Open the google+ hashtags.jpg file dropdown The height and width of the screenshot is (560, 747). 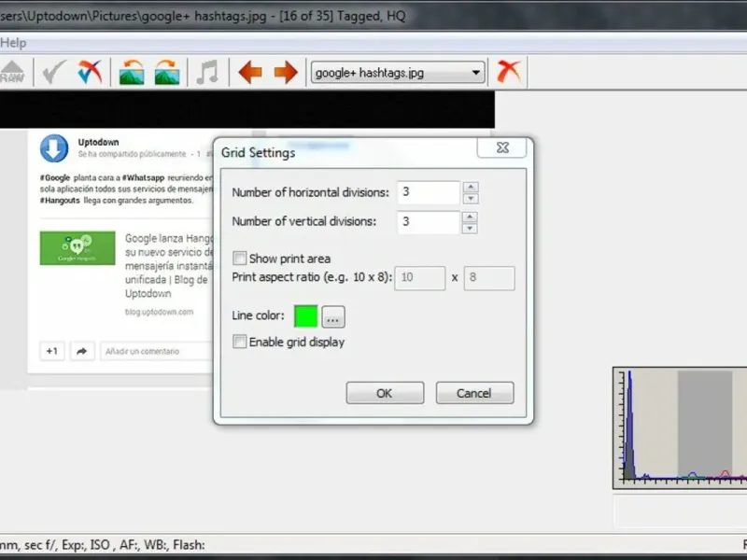point(398,73)
